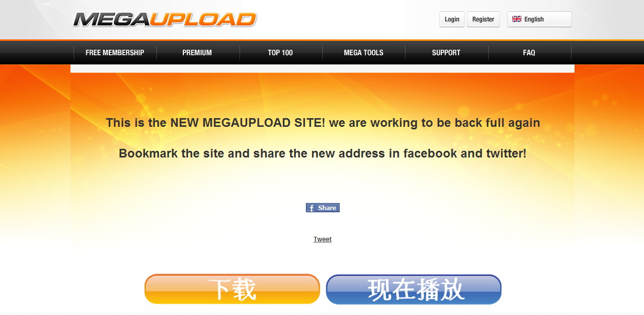This screenshot has width=644, height=315.
Task: Share the page with the Facebook Share button
Action: 323,208
